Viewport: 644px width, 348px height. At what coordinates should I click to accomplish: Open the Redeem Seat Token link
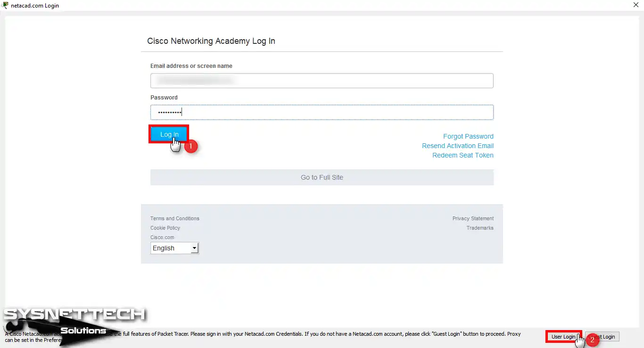(x=463, y=155)
